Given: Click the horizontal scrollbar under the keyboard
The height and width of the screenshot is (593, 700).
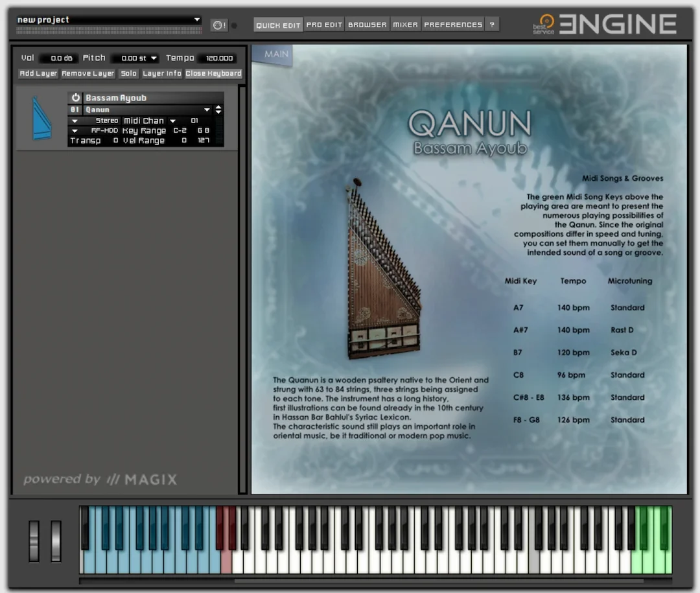Looking at the screenshot, I should [x=438, y=581].
